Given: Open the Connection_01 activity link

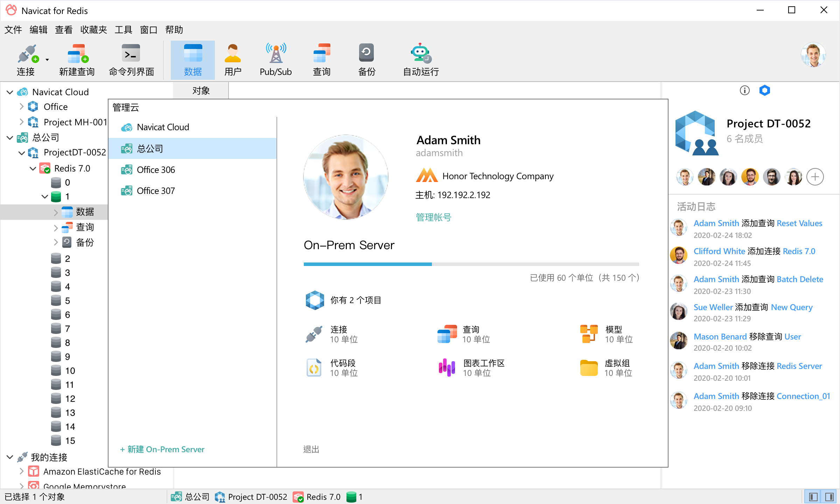Looking at the screenshot, I should pyautogui.click(x=803, y=396).
